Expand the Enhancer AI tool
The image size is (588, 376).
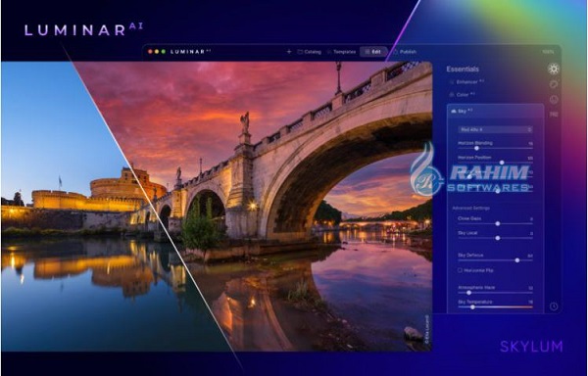pyautogui.click(x=466, y=81)
